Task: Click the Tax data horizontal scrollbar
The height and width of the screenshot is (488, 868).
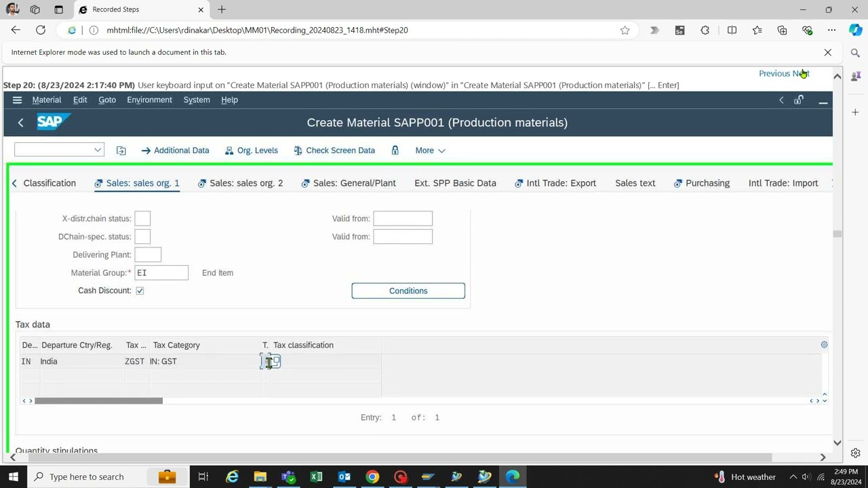Action: 98,401
